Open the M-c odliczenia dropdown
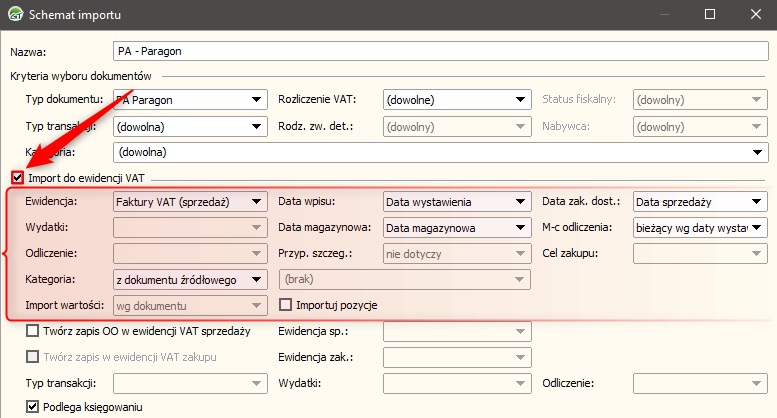The height and width of the screenshot is (418, 777). click(x=759, y=228)
